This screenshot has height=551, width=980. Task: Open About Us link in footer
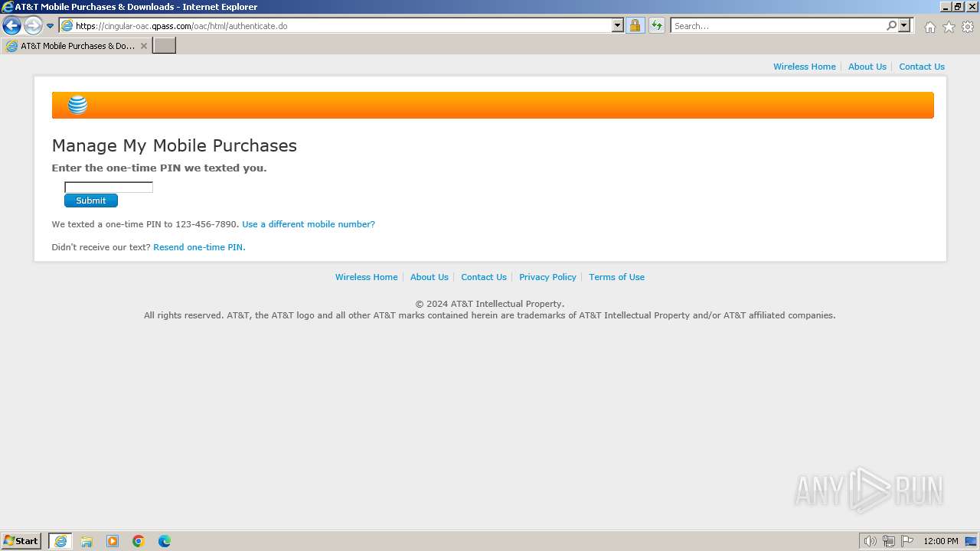429,277
